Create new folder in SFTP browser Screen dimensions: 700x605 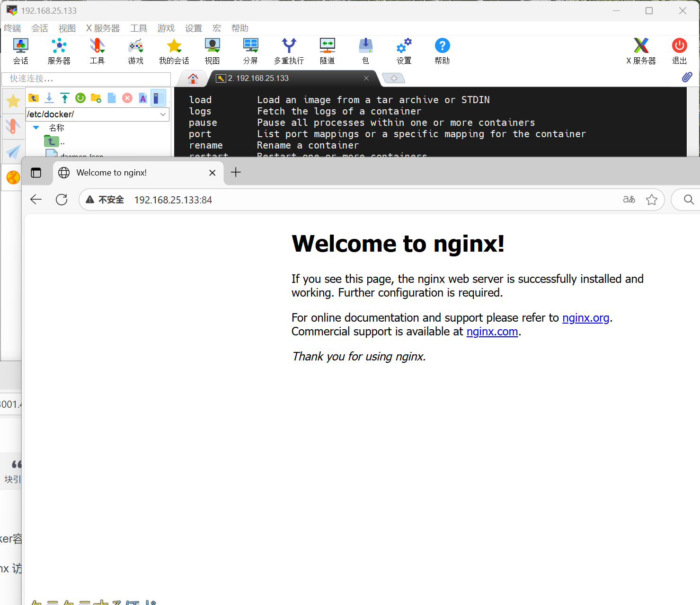click(96, 98)
